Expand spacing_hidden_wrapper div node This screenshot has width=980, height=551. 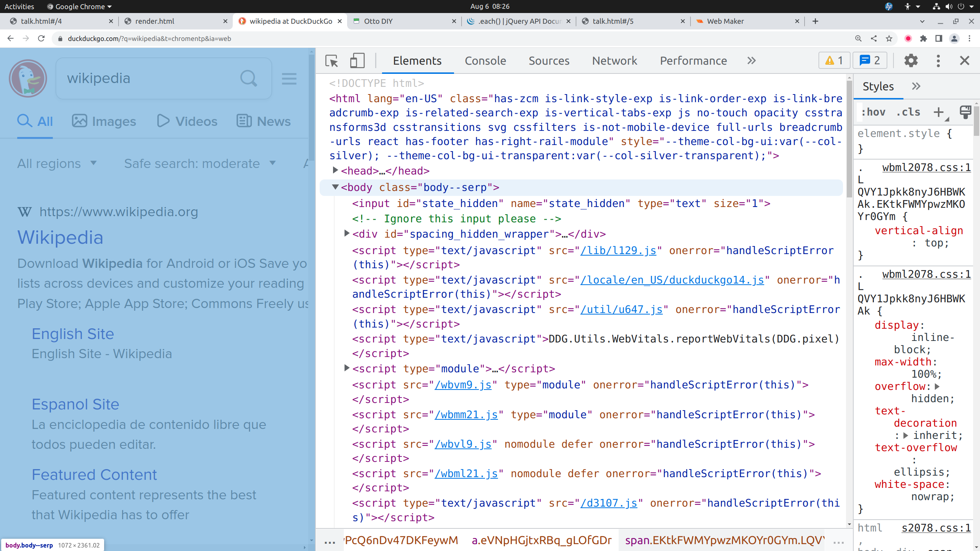[347, 233]
